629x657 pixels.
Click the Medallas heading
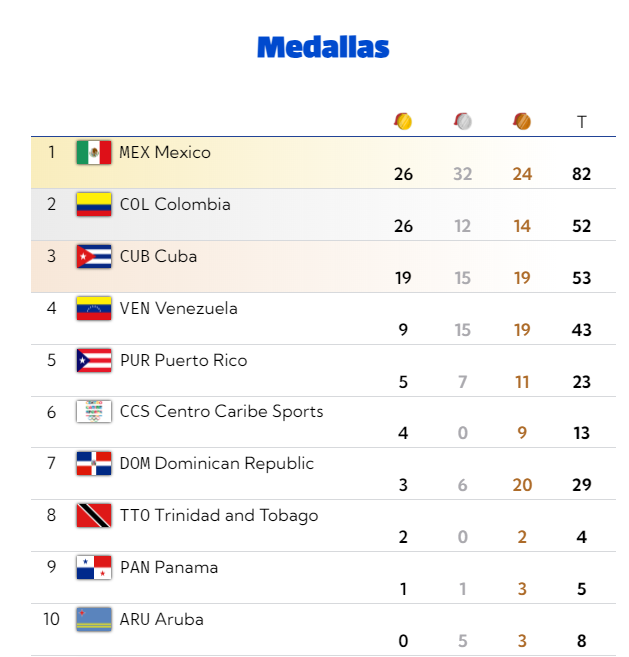pos(323,47)
